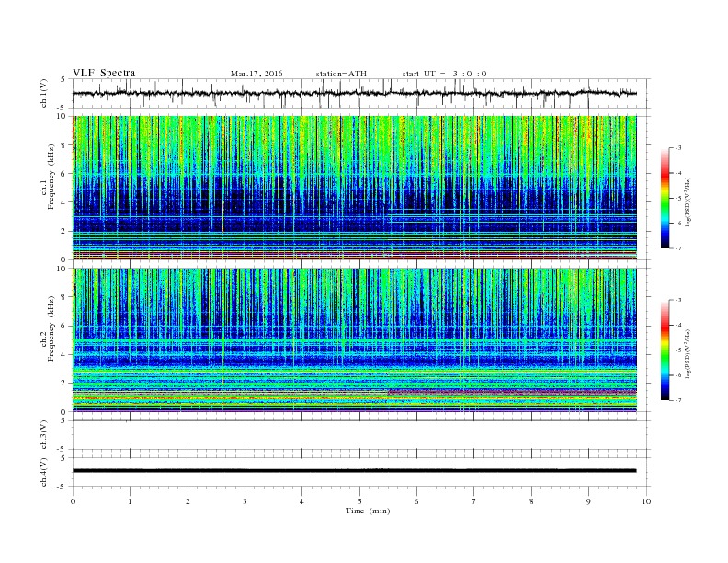
Task: Click the "8" kHz tick of ch.2 spectrogram
Action: [x=63, y=297]
